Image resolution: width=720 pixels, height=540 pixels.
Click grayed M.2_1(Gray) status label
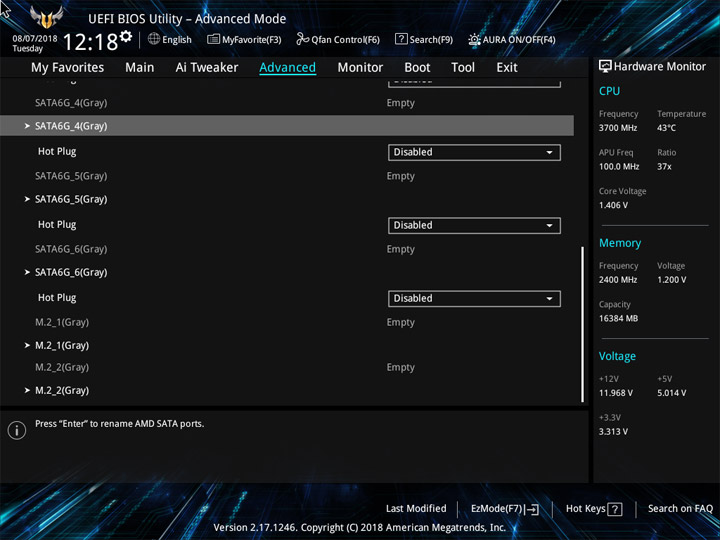pyautogui.click(x=62, y=322)
